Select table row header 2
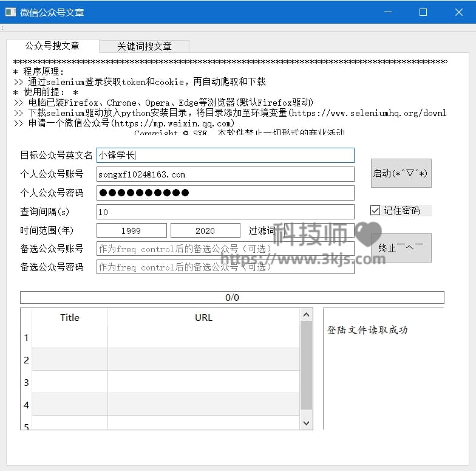Viewport: 476px width, 471px height. tap(26, 360)
